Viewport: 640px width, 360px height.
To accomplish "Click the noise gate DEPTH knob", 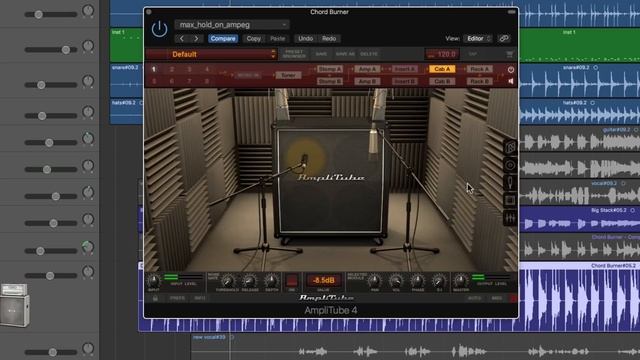I will [x=271, y=281].
